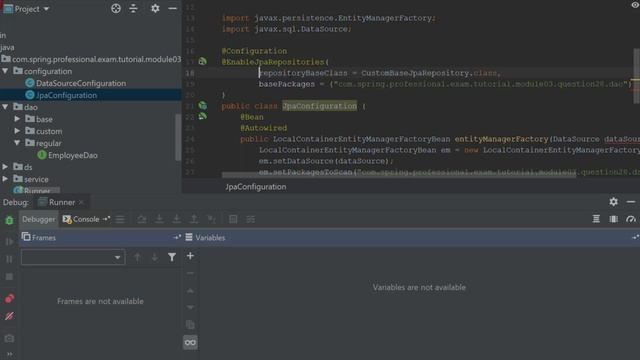
Task: Click duplicate watch copy icon
Action: tap(190, 325)
